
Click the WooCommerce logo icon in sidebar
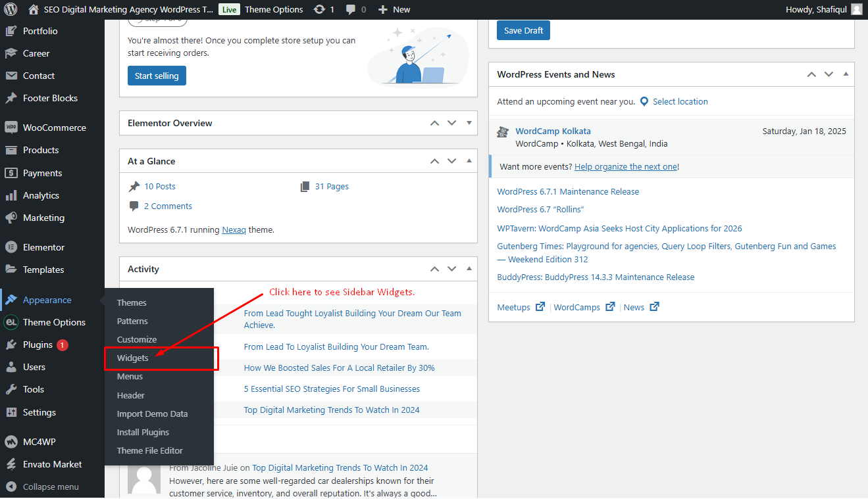11,128
